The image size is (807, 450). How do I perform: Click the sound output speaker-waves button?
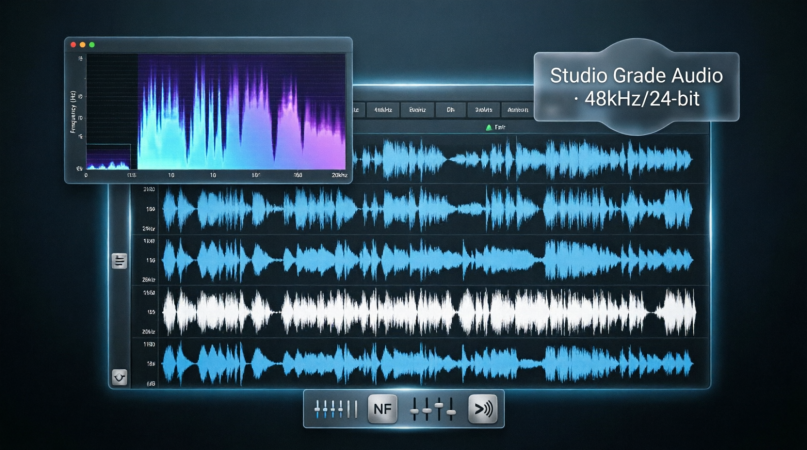point(483,409)
